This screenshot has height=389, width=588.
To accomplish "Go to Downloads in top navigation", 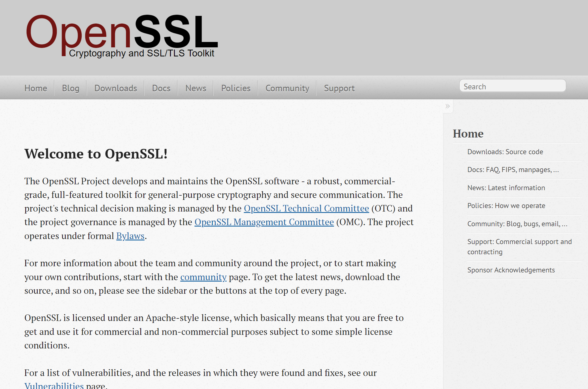I will [116, 88].
